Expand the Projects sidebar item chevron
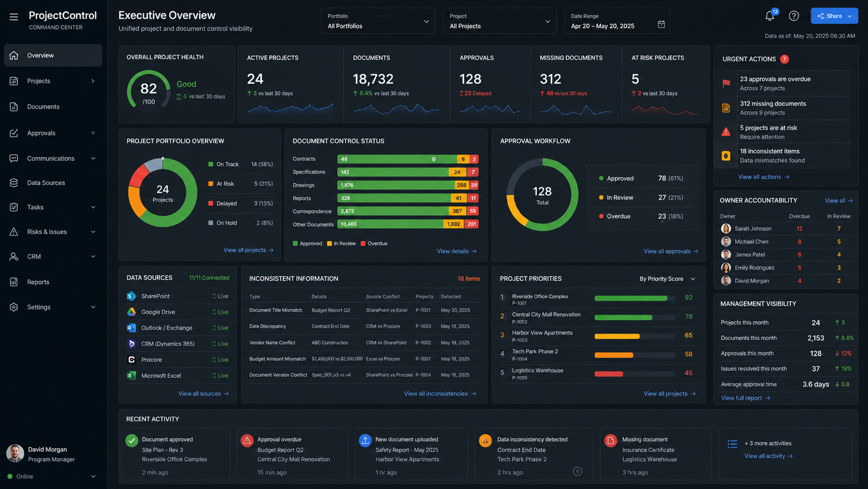 coord(93,81)
